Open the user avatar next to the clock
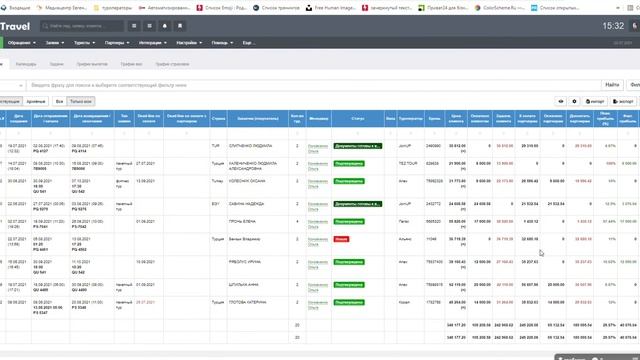This screenshot has width=640, height=360. [x=635, y=26]
